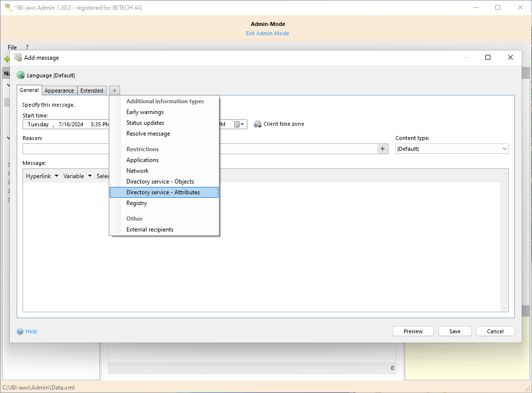Select External recipients menu entry
Screen dimensions: 532x393
point(150,230)
